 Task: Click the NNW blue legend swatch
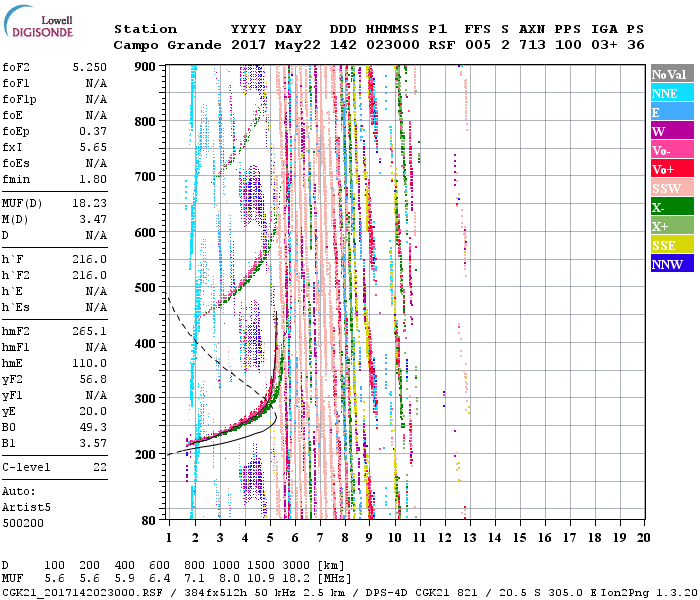pos(673,264)
